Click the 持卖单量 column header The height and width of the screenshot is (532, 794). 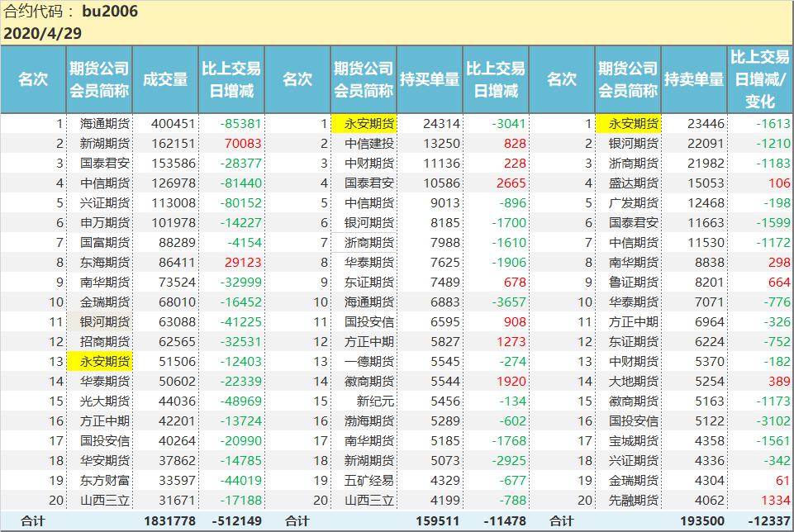tap(694, 79)
